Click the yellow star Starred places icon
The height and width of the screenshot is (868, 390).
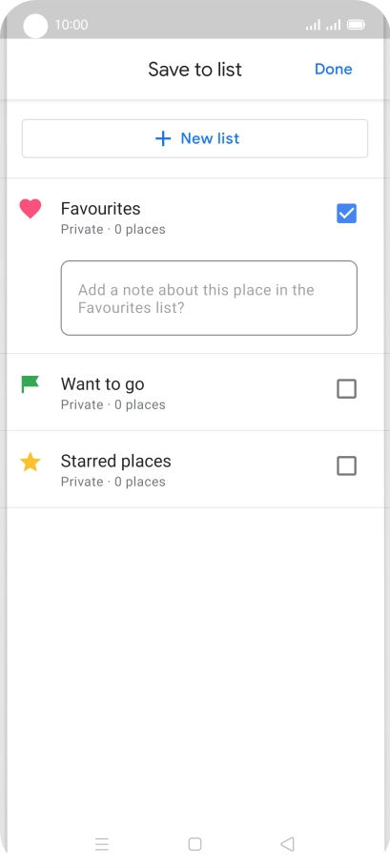coord(30,462)
